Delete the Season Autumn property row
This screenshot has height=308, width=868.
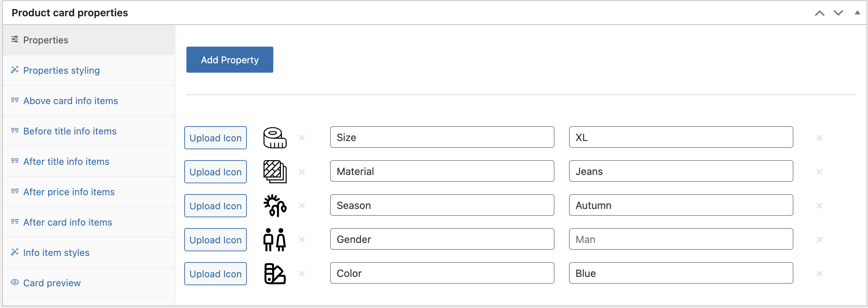pyautogui.click(x=819, y=206)
